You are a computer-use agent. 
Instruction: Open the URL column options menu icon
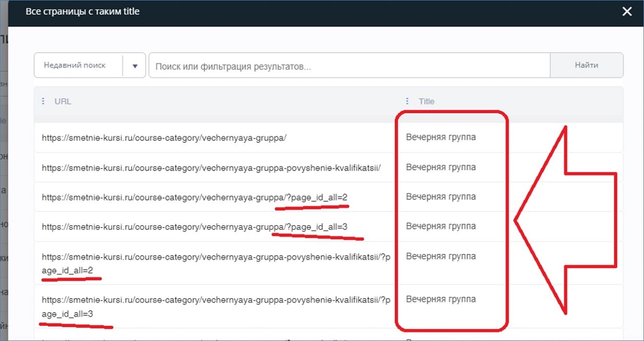[x=43, y=101]
